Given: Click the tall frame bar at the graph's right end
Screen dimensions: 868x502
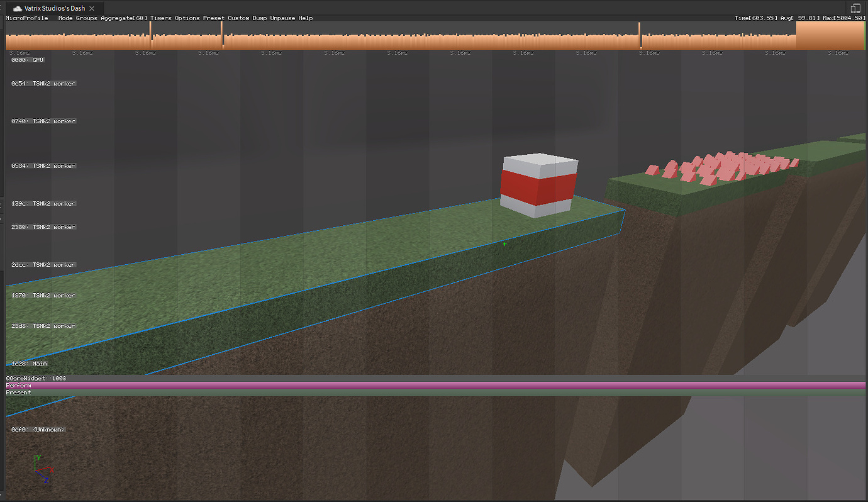Looking at the screenshot, I should (x=831, y=35).
